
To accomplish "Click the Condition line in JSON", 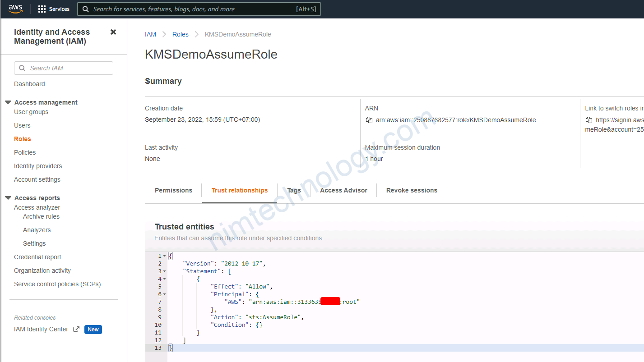I will (236, 325).
